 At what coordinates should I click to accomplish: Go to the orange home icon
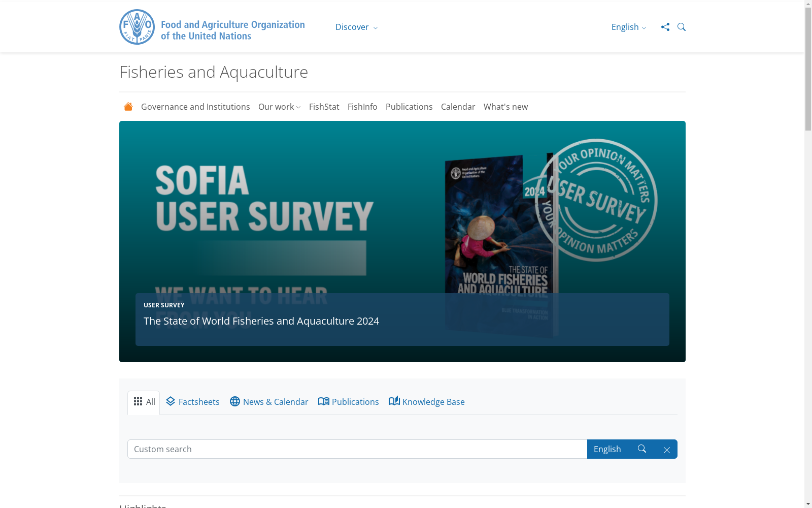click(128, 107)
